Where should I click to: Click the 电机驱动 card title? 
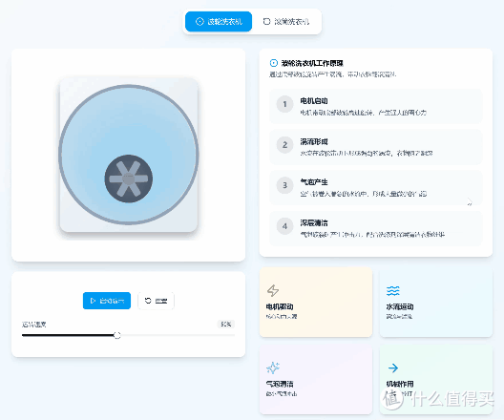coord(280,306)
